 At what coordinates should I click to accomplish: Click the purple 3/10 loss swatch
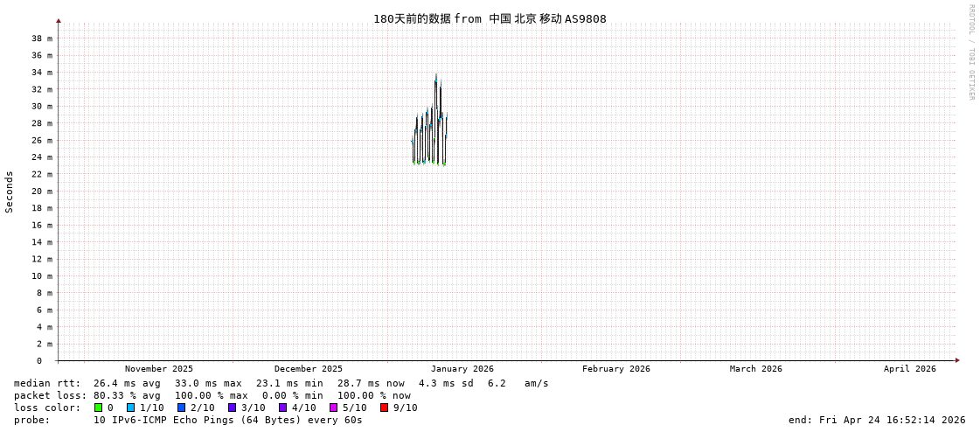[233, 408]
